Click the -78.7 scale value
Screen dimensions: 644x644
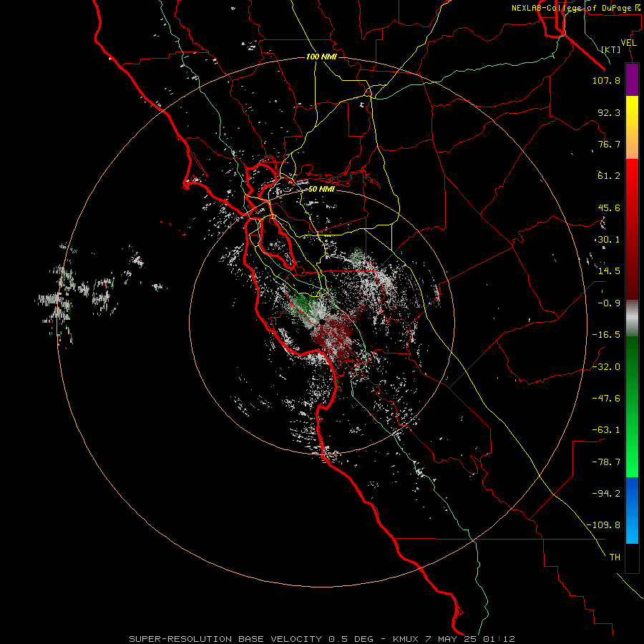606,462
